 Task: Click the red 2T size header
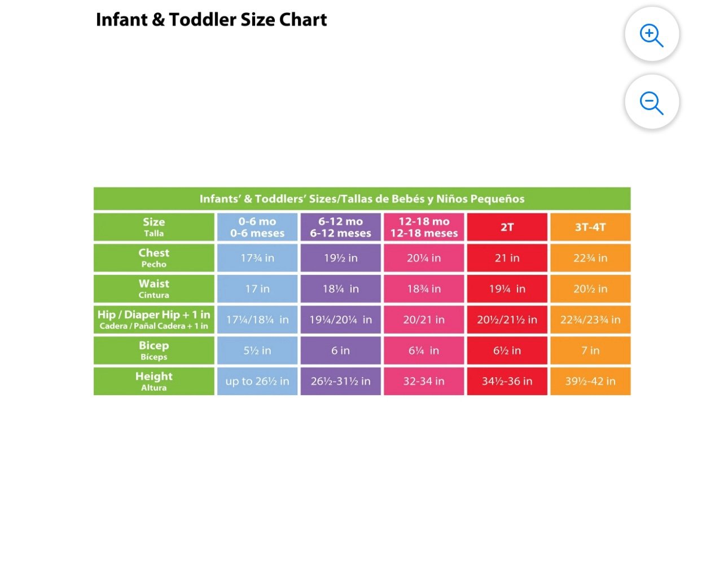pyautogui.click(x=507, y=227)
